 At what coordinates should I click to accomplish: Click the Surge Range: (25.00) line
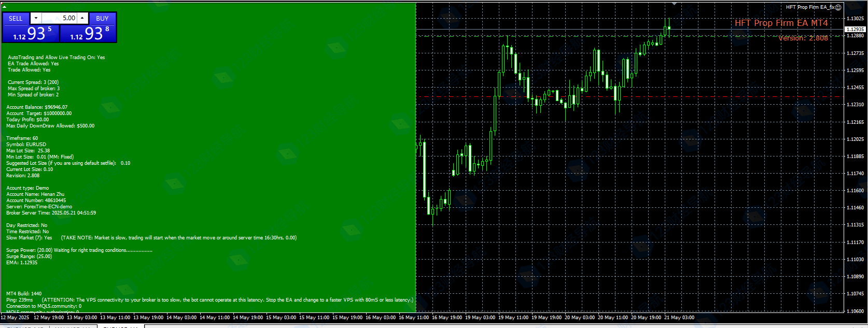click(29, 256)
